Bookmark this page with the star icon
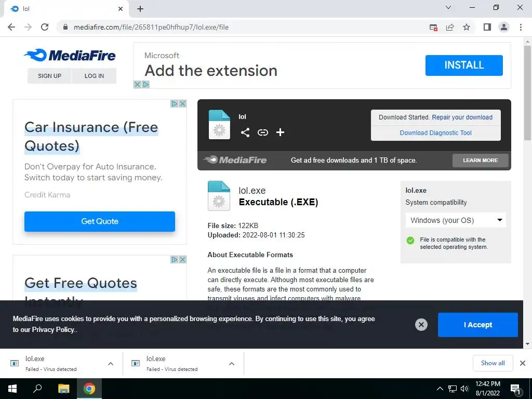 tap(467, 27)
